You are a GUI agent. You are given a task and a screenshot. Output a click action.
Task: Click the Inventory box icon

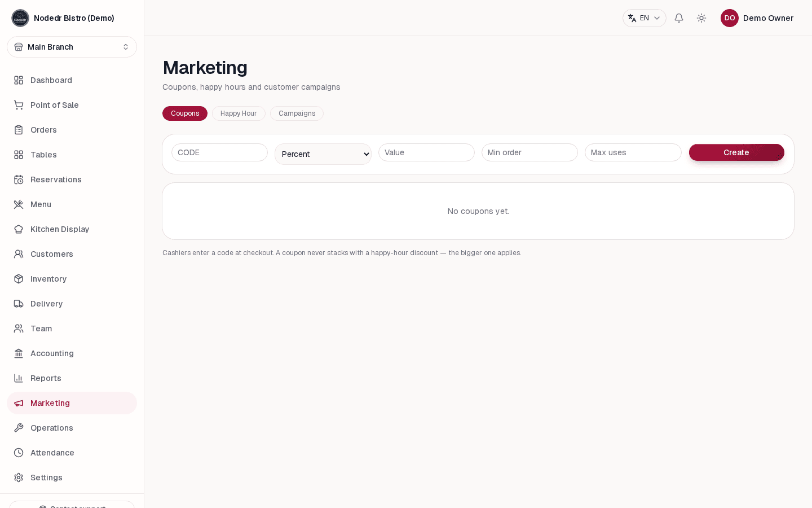coord(19,279)
